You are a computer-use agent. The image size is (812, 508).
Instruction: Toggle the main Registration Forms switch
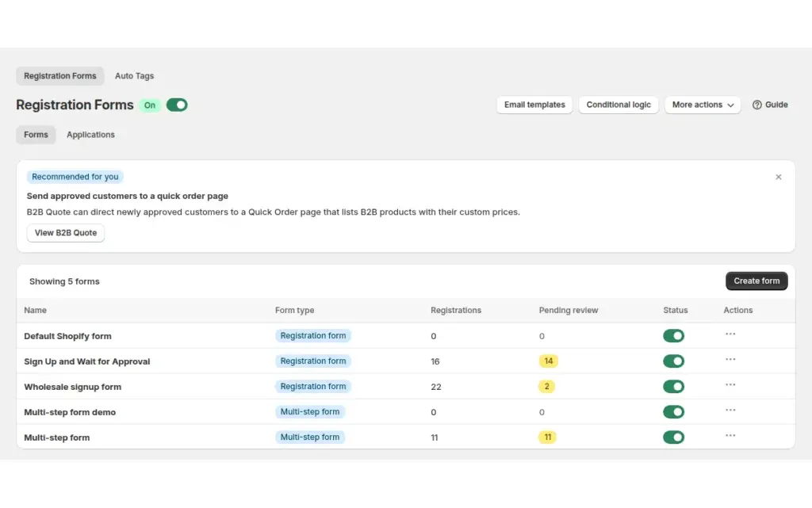(x=177, y=105)
